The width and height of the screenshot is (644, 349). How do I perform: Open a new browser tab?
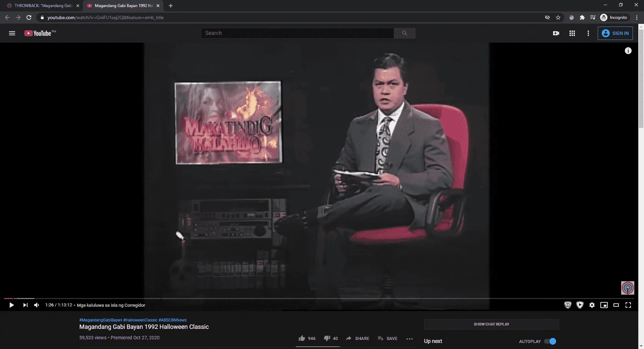point(171,6)
